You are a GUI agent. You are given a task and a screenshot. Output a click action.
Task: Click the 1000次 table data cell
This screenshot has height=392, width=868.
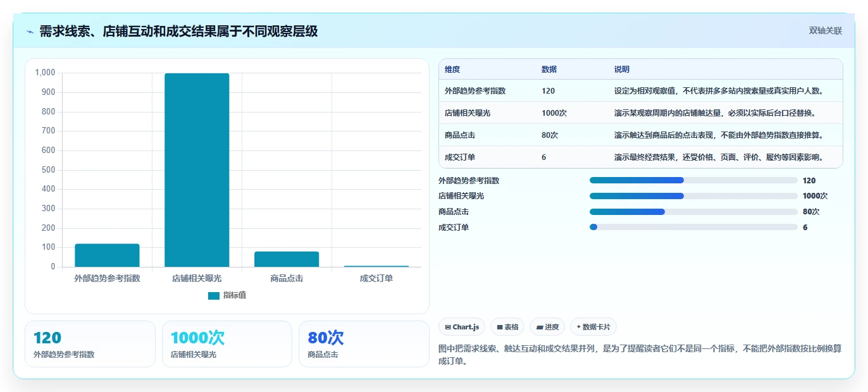click(554, 113)
